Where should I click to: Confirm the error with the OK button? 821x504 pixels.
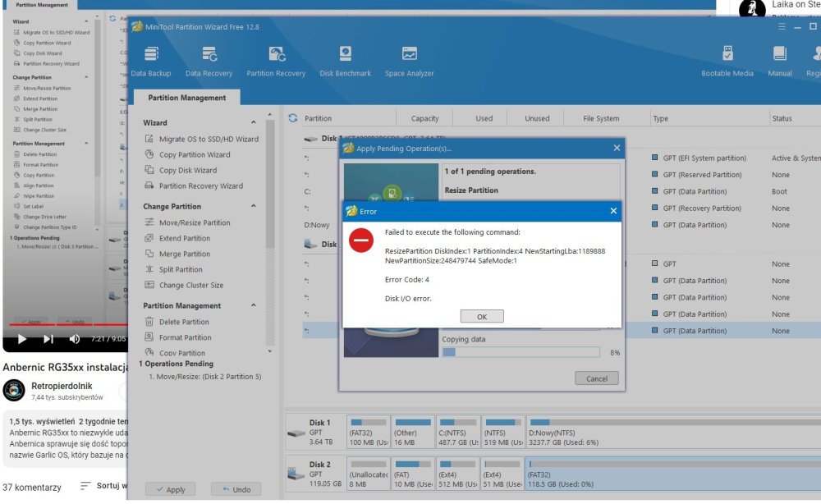pos(482,317)
